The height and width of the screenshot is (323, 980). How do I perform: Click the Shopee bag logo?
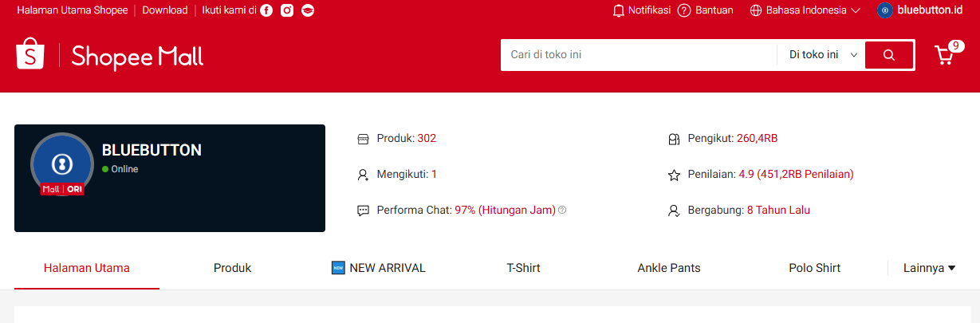click(30, 53)
